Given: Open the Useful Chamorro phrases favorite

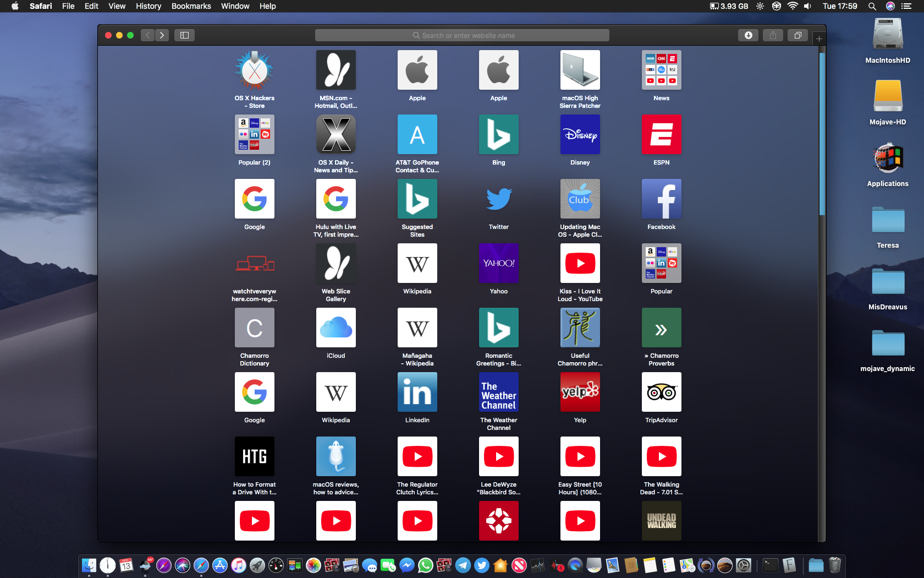Looking at the screenshot, I should 580,328.
